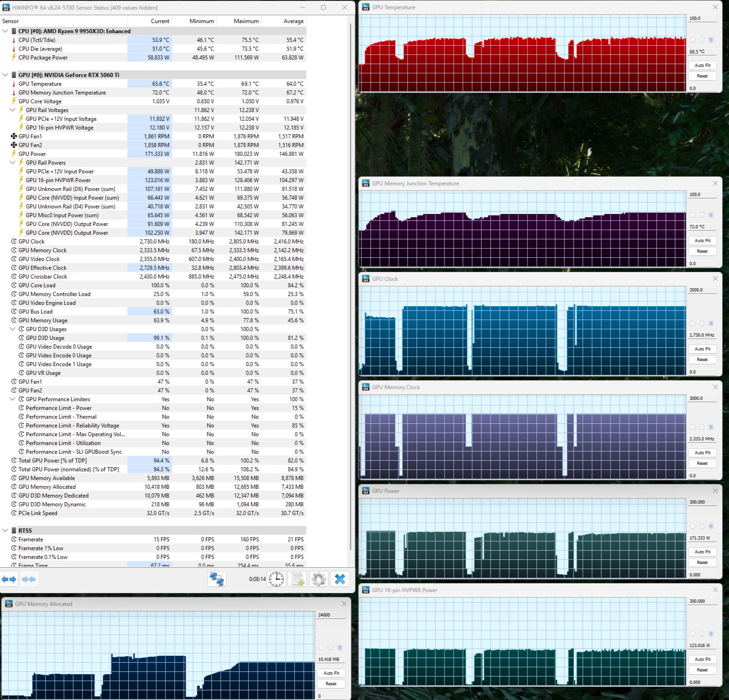The width and height of the screenshot is (729, 700).
Task: Close sensors with the blue X icon
Action: coord(340,579)
